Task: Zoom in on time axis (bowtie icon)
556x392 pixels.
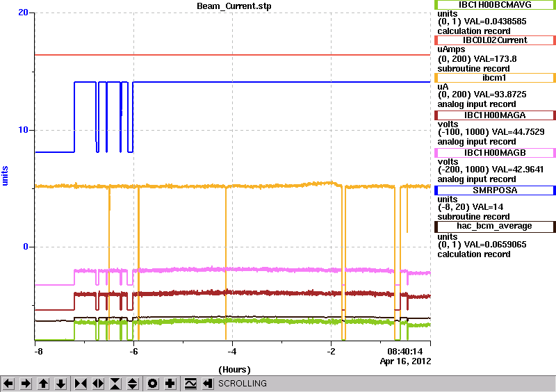Action: (x=81, y=384)
